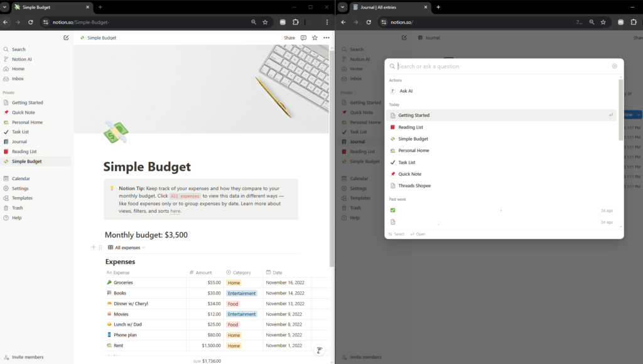Viewport: 643px width, 364px height.
Task: Open Quick Note from the search results
Action: (502, 174)
